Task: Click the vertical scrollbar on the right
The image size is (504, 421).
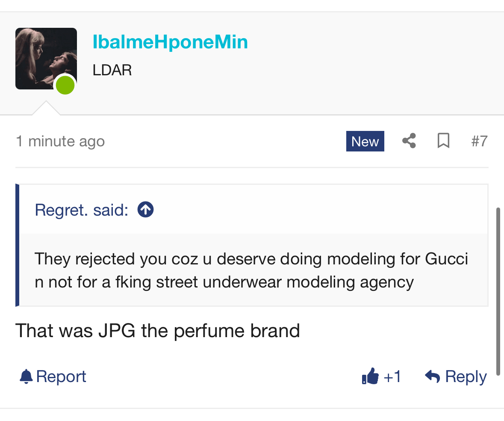Action: pyautogui.click(x=498, y=291)
